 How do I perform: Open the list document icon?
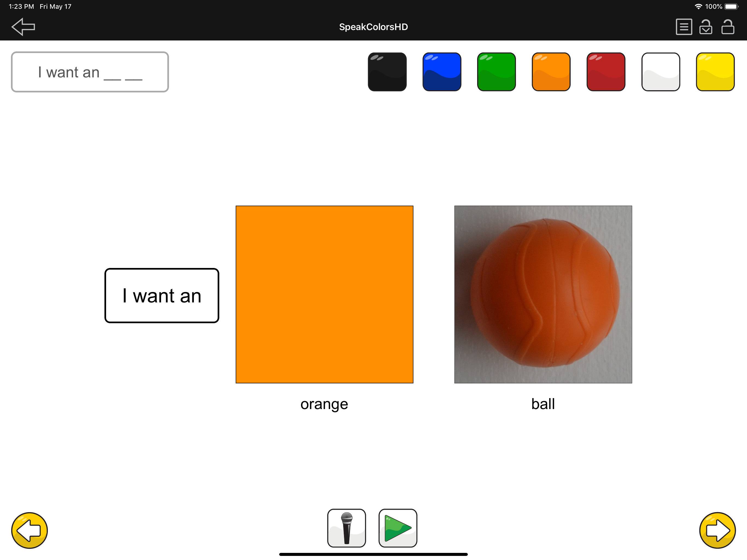coord(684,27)
